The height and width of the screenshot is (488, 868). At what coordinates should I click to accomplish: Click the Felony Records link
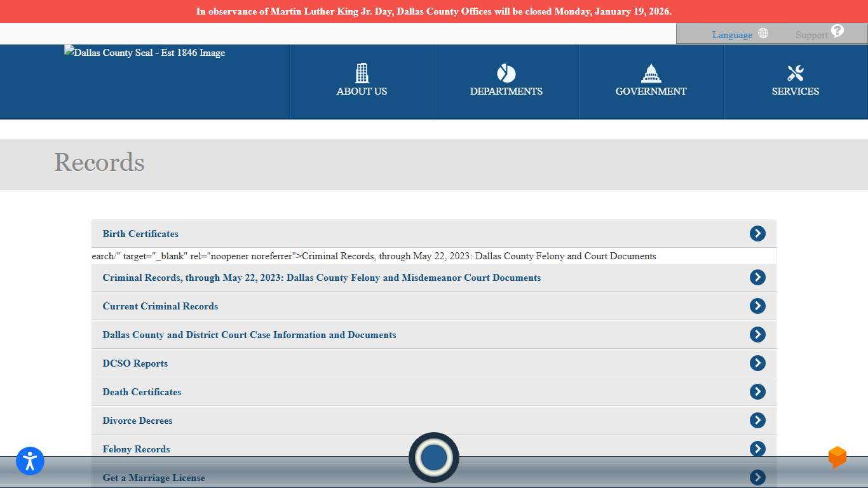136,449
